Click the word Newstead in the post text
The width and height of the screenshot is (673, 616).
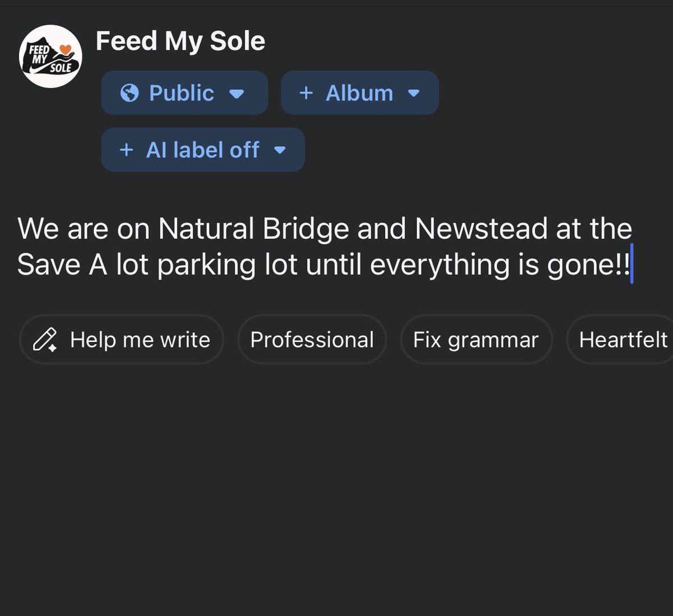click(481, 229)
